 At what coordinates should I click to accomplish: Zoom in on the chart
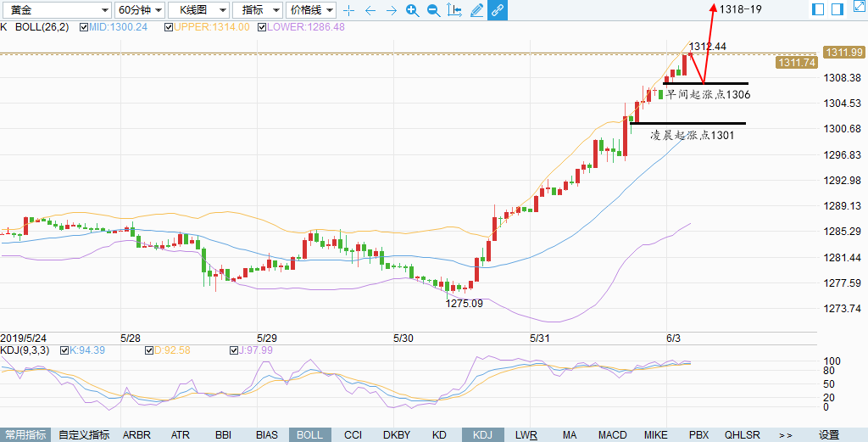coord(412,10)
